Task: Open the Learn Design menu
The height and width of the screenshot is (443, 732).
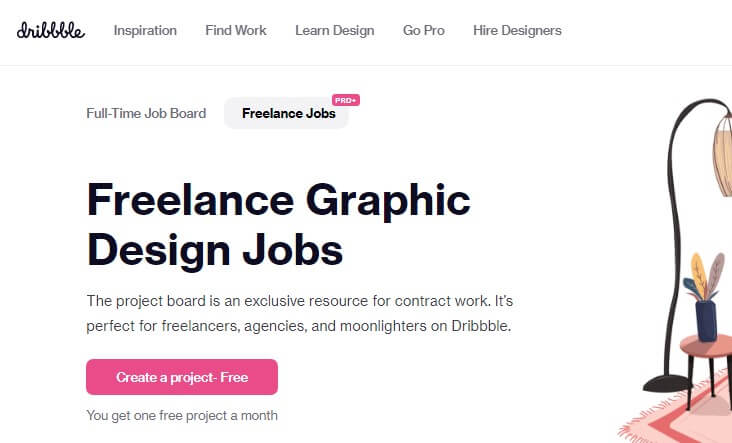Action: (x=335, y=30)
